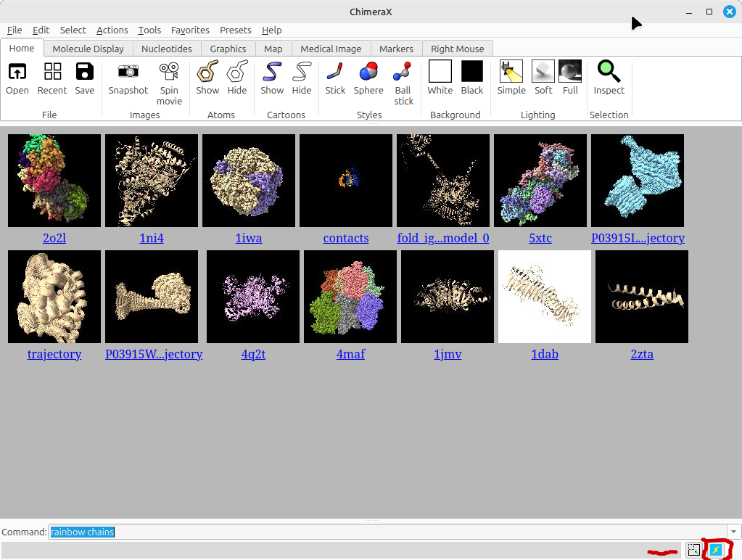
Task: Open the 5xtc link
Action: tap(540, 238)
